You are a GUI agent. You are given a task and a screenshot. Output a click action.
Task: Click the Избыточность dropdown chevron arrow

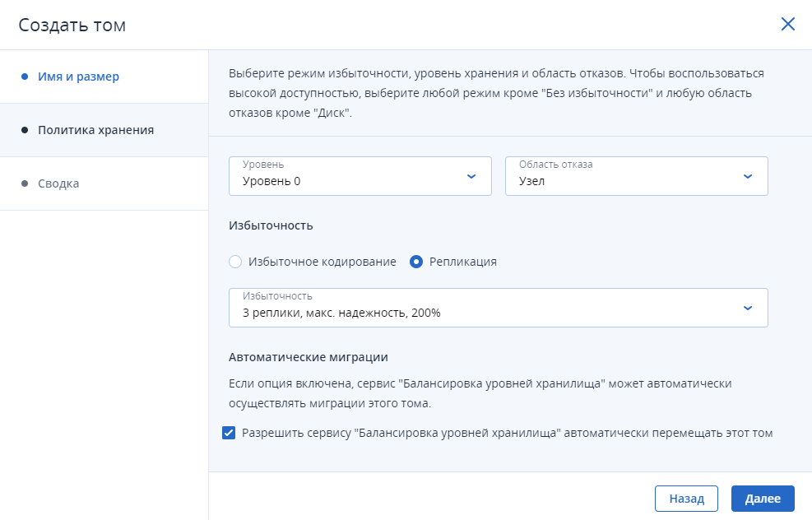(748, 309)
